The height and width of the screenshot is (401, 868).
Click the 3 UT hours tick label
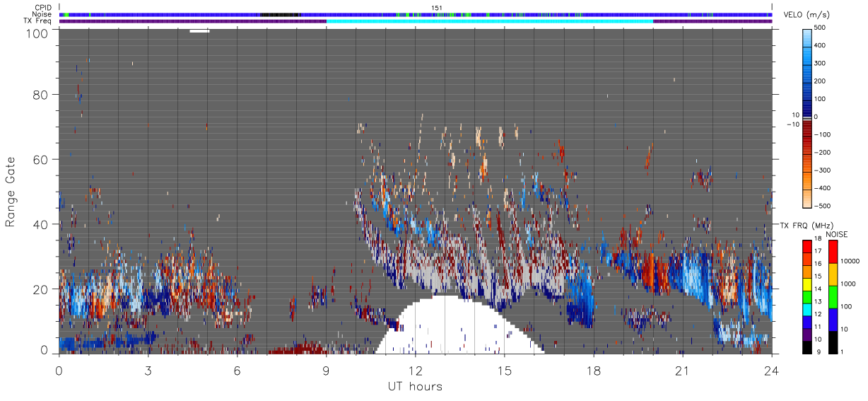pyautogui.click(x=148, y=371)
